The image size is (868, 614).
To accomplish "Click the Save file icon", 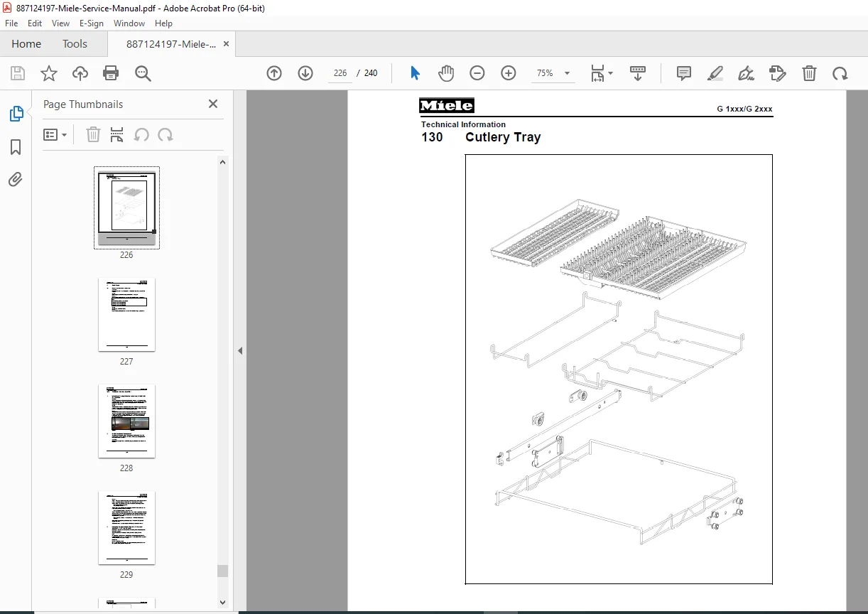I will (x=18, y=73).
